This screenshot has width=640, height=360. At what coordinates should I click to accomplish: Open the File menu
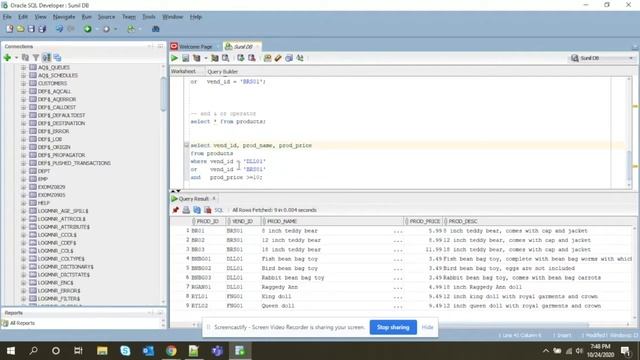coord(7,17)
